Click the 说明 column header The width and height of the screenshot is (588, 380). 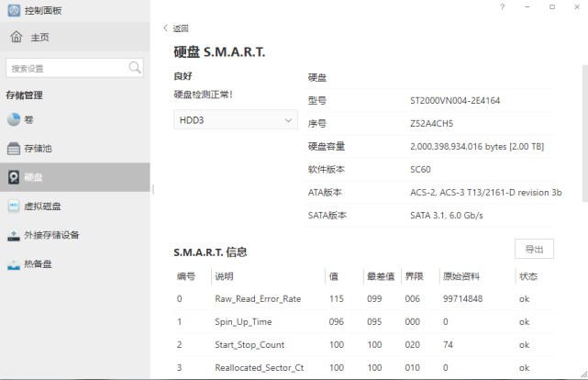pos(224,276)
